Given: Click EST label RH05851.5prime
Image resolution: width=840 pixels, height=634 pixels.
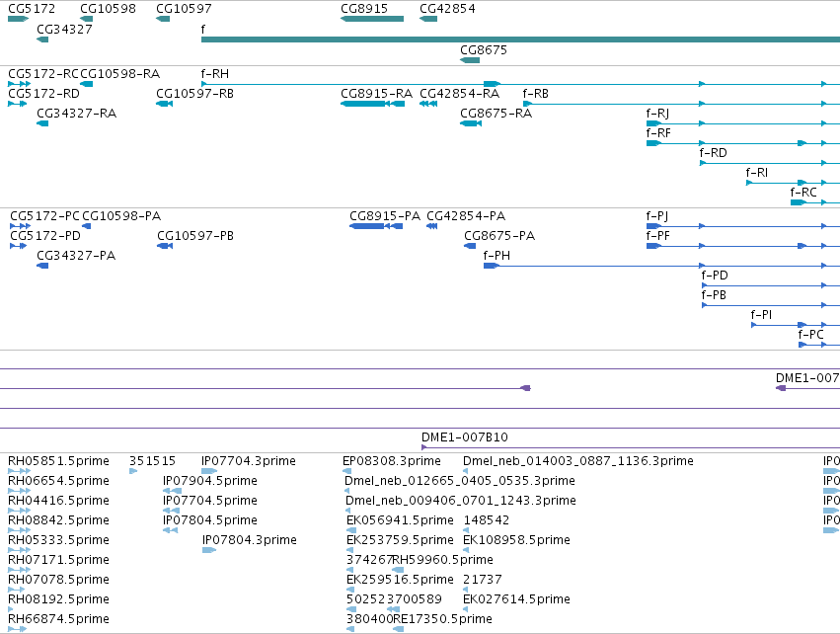Looking at the screenshot, I should coord(58,461).
